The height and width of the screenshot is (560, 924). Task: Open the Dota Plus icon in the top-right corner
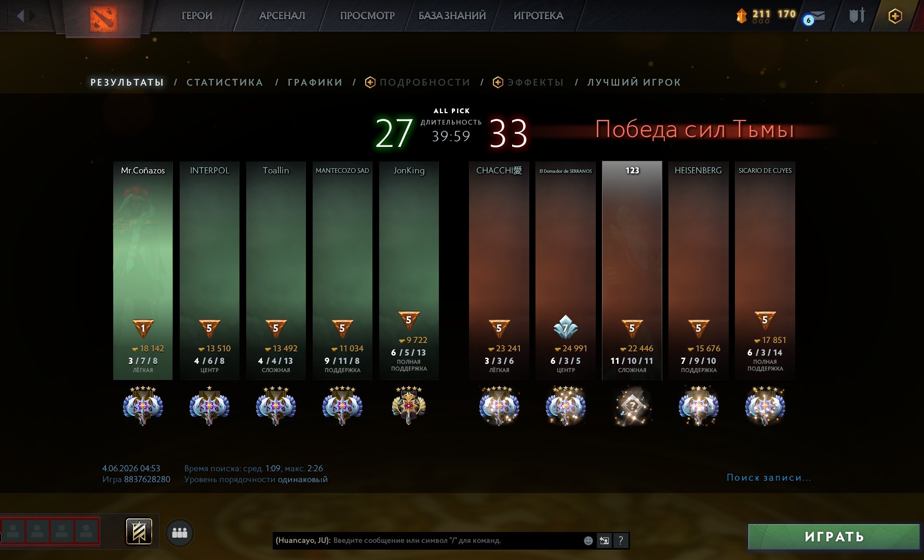tap(895, 16)
